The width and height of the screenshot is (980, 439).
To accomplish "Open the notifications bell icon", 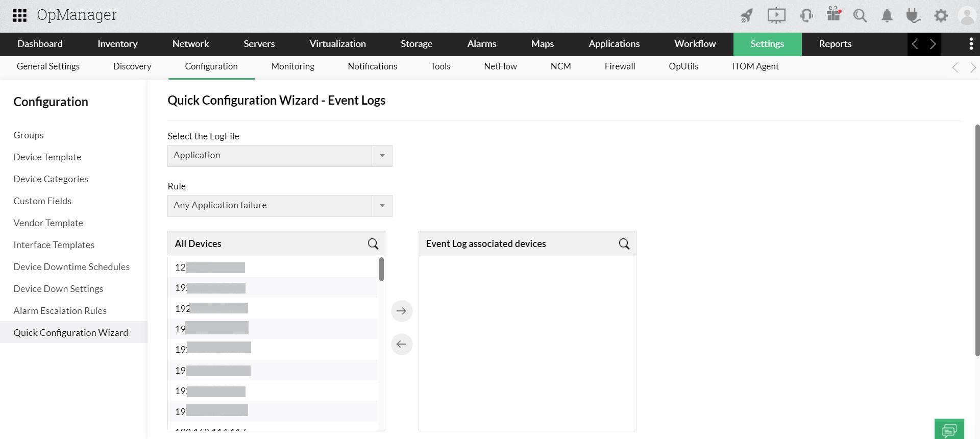I will pos(887,16).
